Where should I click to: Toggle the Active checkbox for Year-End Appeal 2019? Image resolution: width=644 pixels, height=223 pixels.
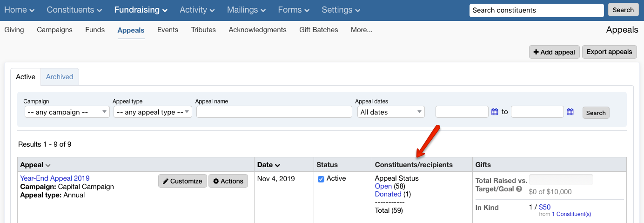(321, 179)
